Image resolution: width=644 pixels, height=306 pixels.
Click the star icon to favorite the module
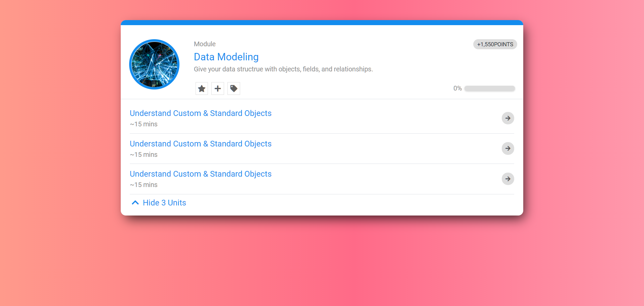tap(201, 88)
